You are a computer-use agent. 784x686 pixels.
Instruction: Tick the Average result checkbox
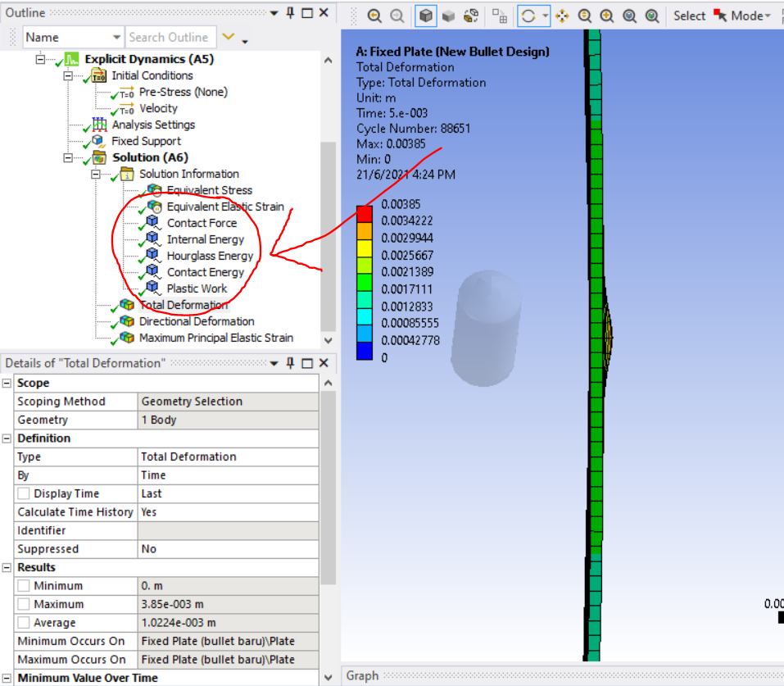pyautogui.click(x=24, y=623)
